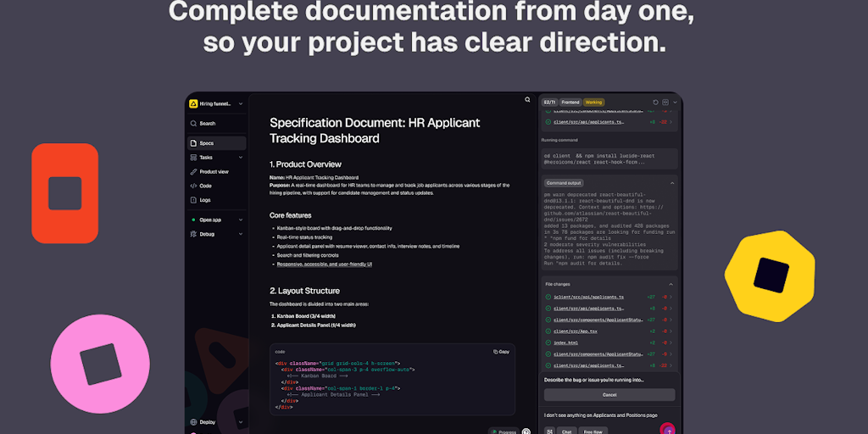Open the +27 -0 client/src/api/applicants.ts link
This screenshot has height=434, width=868.
point(588,297)
